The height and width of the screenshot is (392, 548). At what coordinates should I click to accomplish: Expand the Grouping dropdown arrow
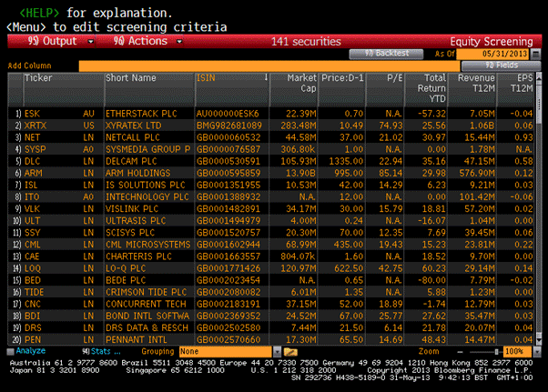pyautogui.click(x=277, y=351)
